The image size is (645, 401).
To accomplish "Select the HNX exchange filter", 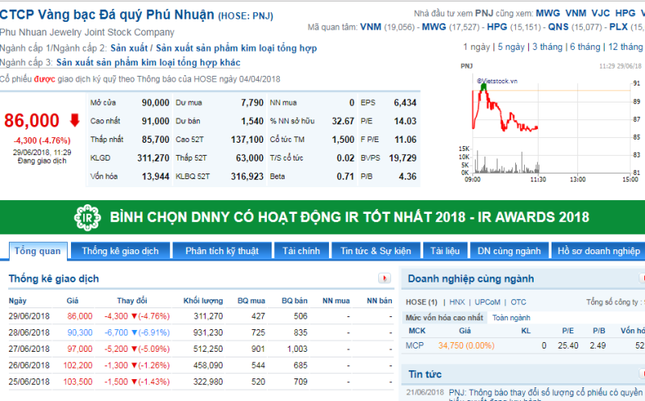I will pyautogui.click(x=457, y=302).
